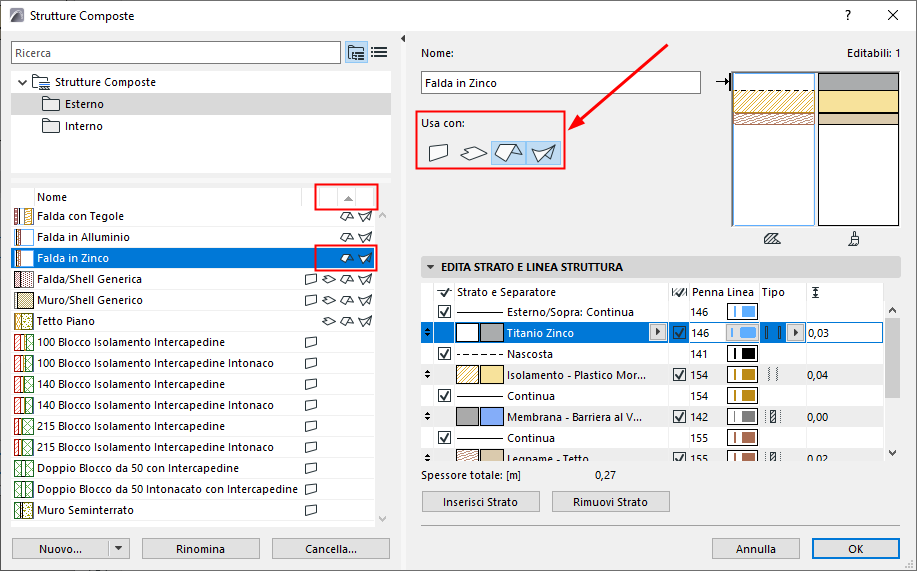The width and height of the screenshot is (917, 571).
Task: Click the Rinomina button
Action: (201, 549)
